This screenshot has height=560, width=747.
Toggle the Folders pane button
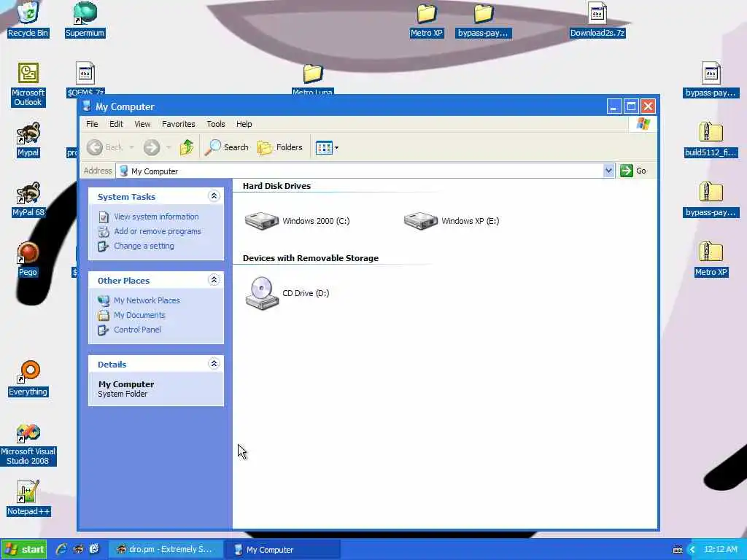tap(280, 147)
